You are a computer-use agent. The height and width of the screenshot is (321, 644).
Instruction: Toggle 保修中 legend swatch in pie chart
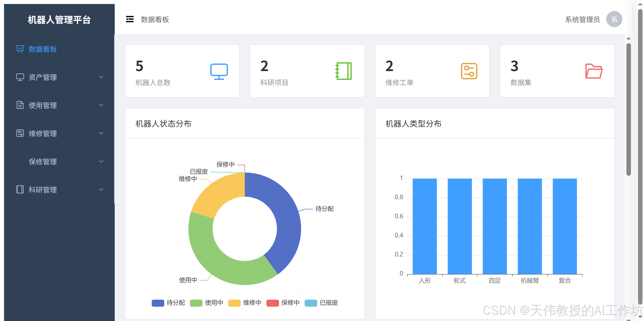point(273,303)
